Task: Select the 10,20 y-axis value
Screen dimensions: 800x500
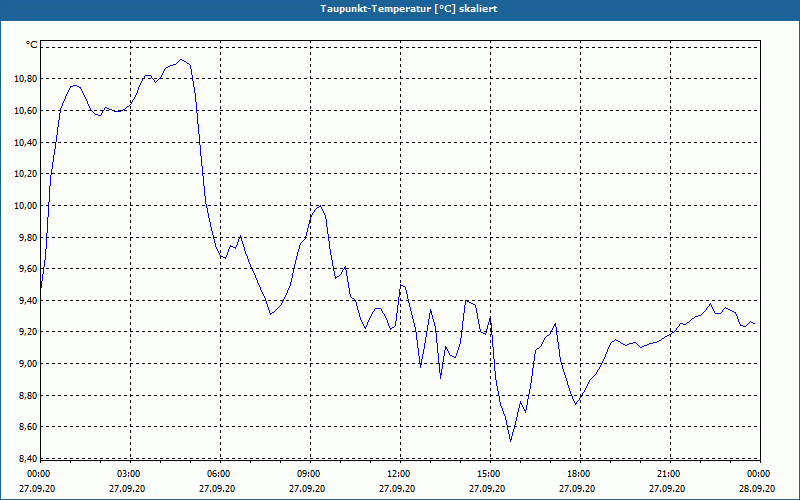Action: 25,174
